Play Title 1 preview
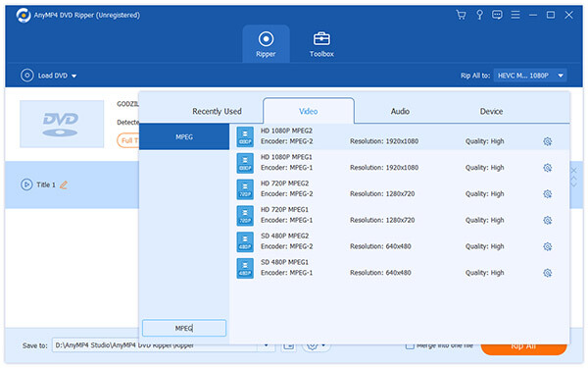The width and height of the screenshot is (588, 368). 26,184
